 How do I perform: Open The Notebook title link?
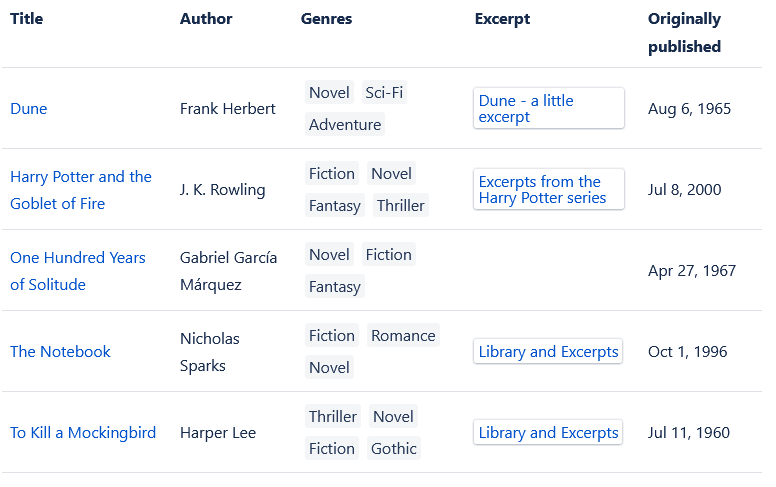point(60,352)
